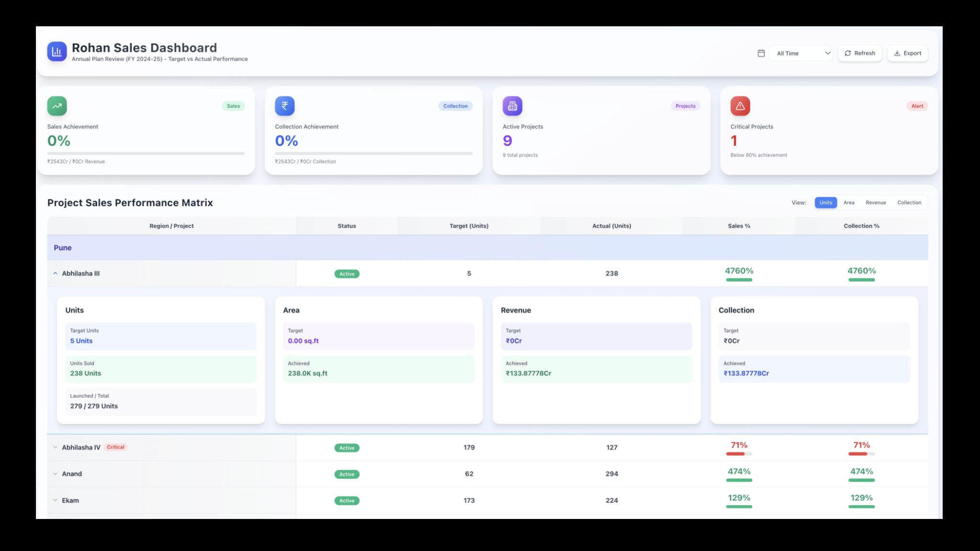The height and width of the screenshot is (551, 980).
Task: Switch matrix view to Units
Action: [x=825, y=203]
